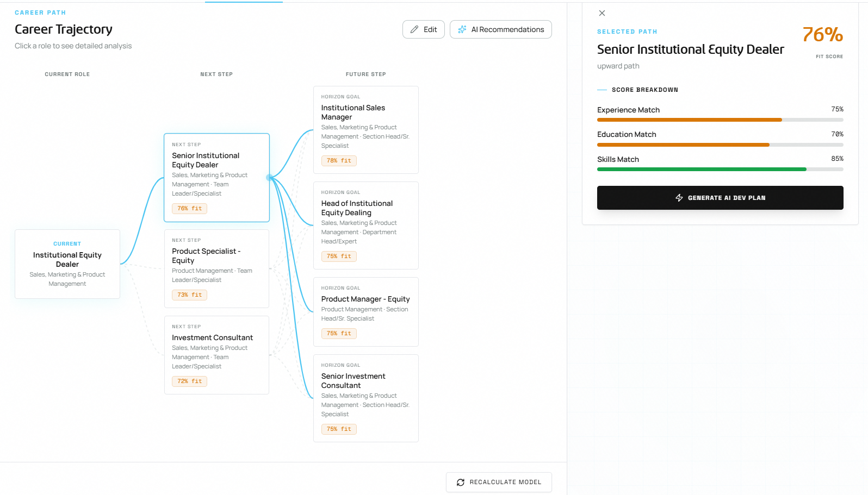Click the lightning bolt icon on dev plan button
868x495 pixels.
tap(679, 198)
